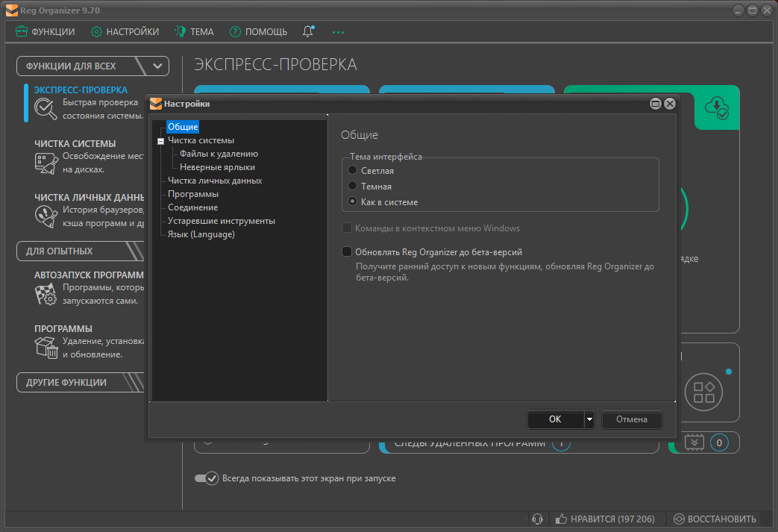778x532 pixels.
Task: Maximize the Настройки dialog
Action: tap(656, 103)
